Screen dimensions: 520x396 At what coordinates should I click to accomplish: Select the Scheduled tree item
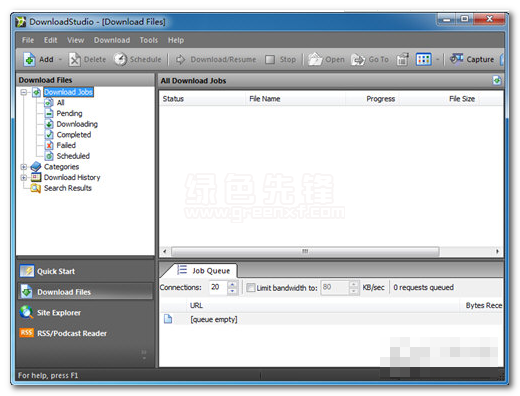tap(73, 156)
